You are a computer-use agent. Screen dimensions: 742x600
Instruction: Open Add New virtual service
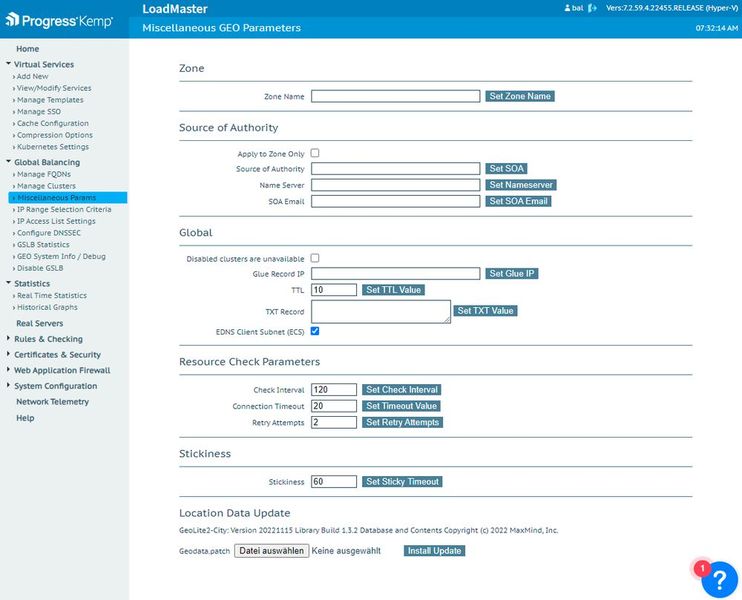(32, 76)
